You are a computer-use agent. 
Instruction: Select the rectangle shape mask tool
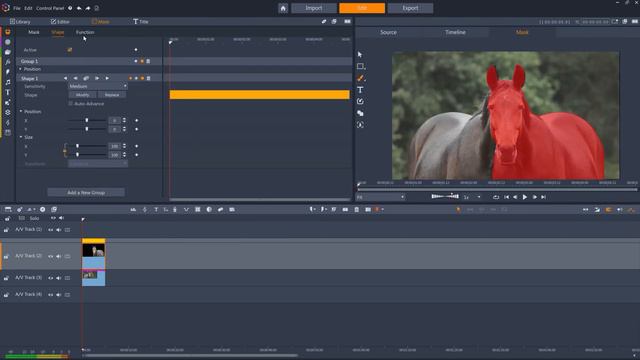pyautogui.click(x=360, y=66)
